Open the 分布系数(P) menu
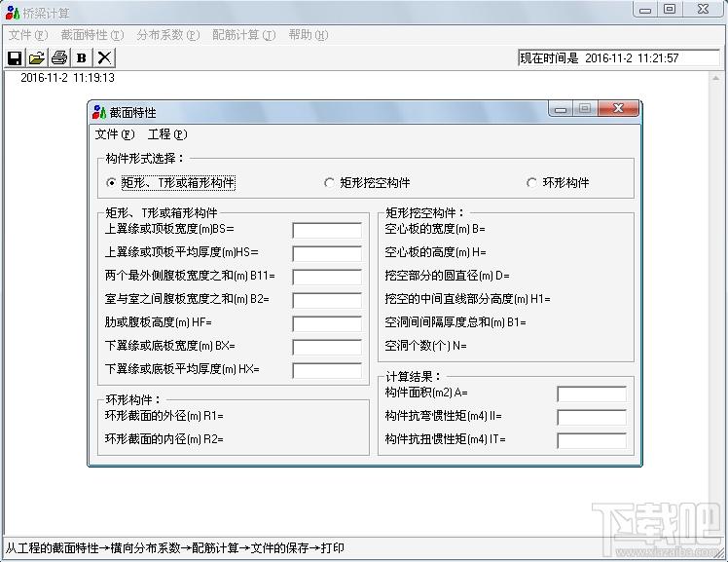 168,35
